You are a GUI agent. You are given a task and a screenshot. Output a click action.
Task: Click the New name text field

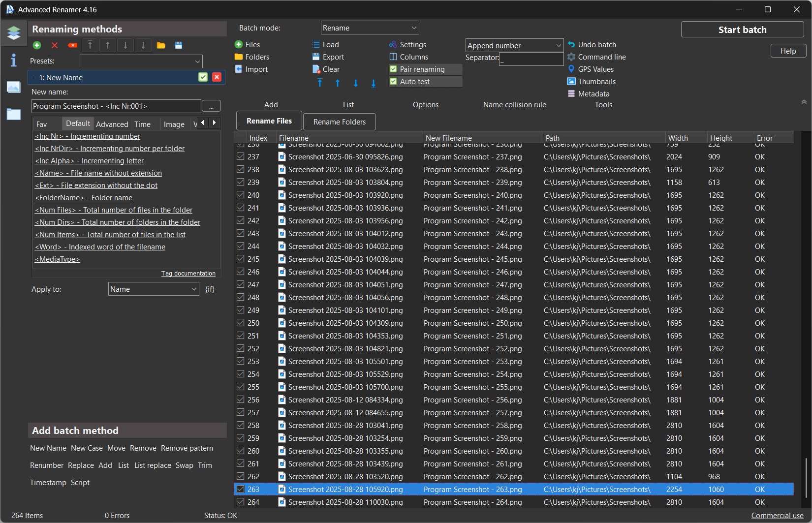(116, 106)
